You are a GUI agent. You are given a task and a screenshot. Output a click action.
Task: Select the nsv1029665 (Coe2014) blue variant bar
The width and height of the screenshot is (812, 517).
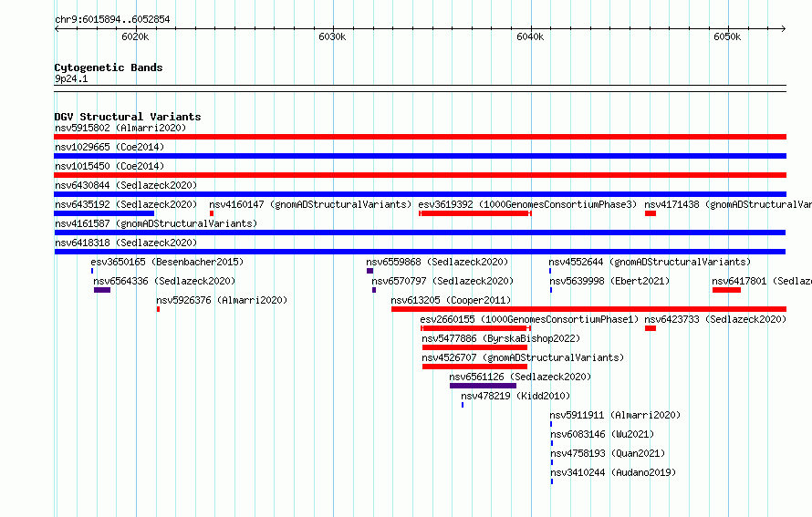click(420, 156)
